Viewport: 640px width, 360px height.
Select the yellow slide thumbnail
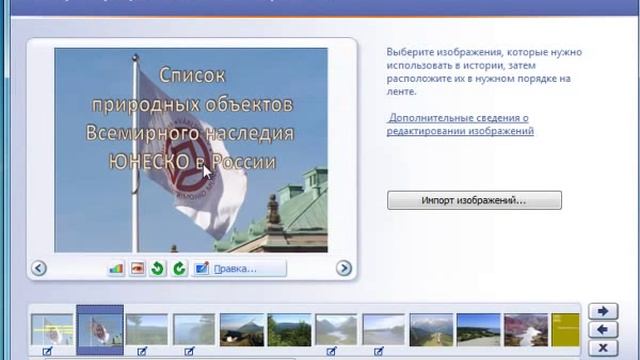point(565,329)
